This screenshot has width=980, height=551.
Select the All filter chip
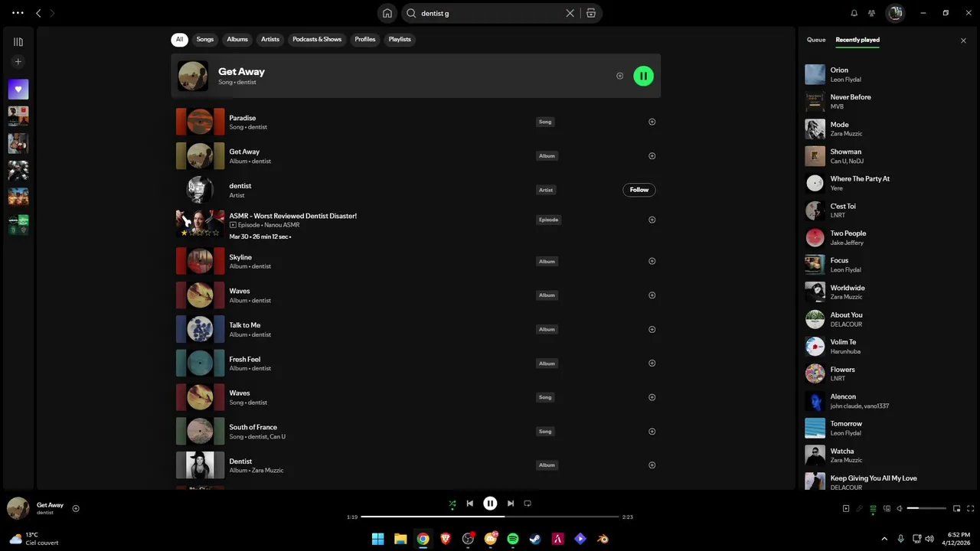tap(180, 40)
